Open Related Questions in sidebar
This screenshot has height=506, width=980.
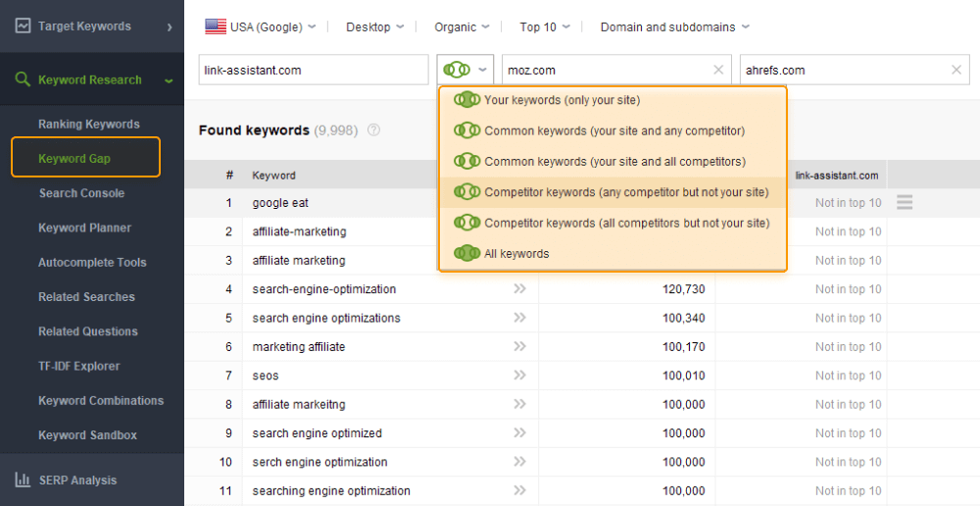click(87, 331)
